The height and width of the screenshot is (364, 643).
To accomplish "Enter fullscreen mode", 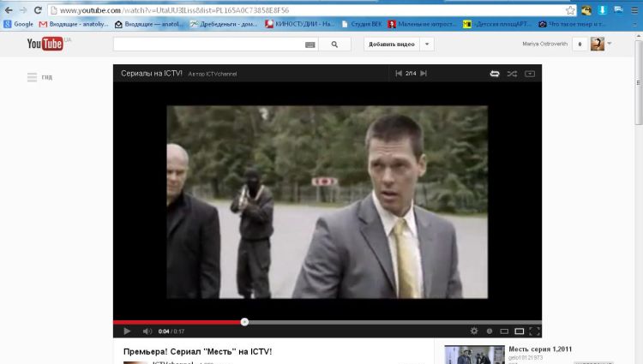I will click(534, 331).
